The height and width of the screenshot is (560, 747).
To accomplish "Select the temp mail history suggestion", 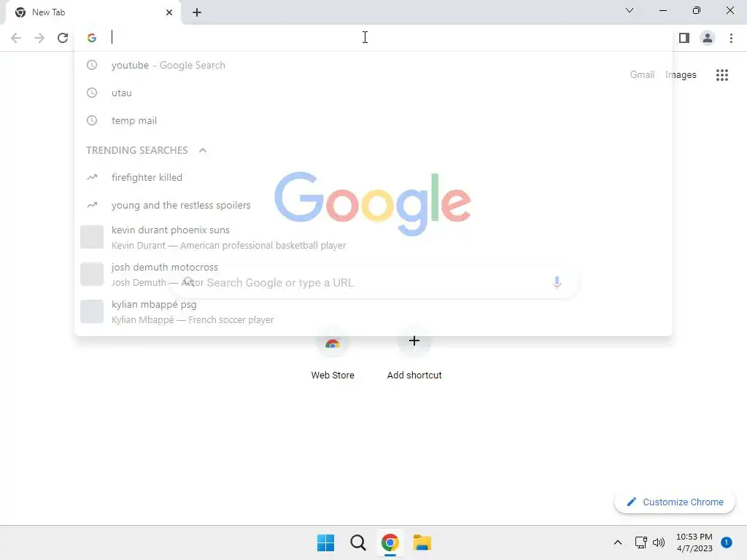I will point(373,120).
